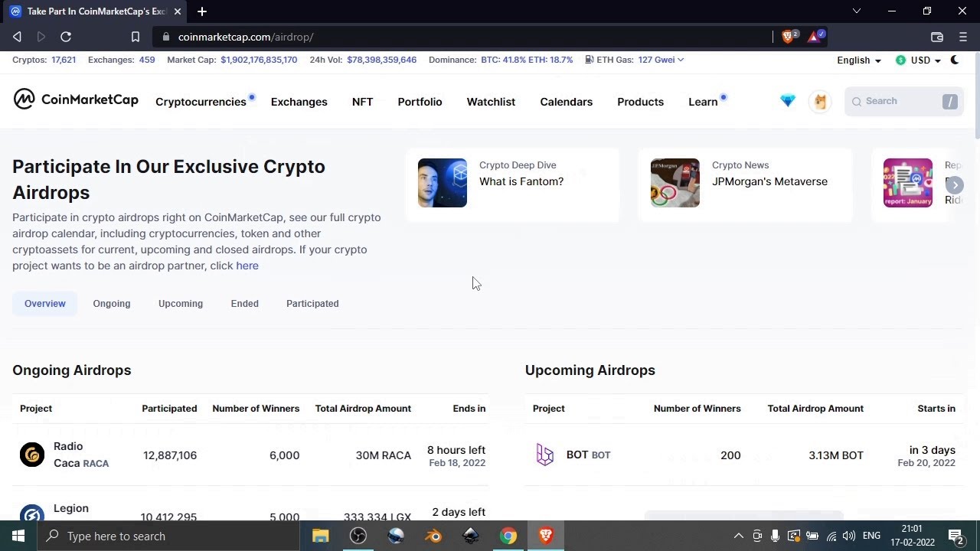The width and height of the screenshot is (980, 551).
Task: Click the CoinMarketCap logo
Action: [76, 99]
